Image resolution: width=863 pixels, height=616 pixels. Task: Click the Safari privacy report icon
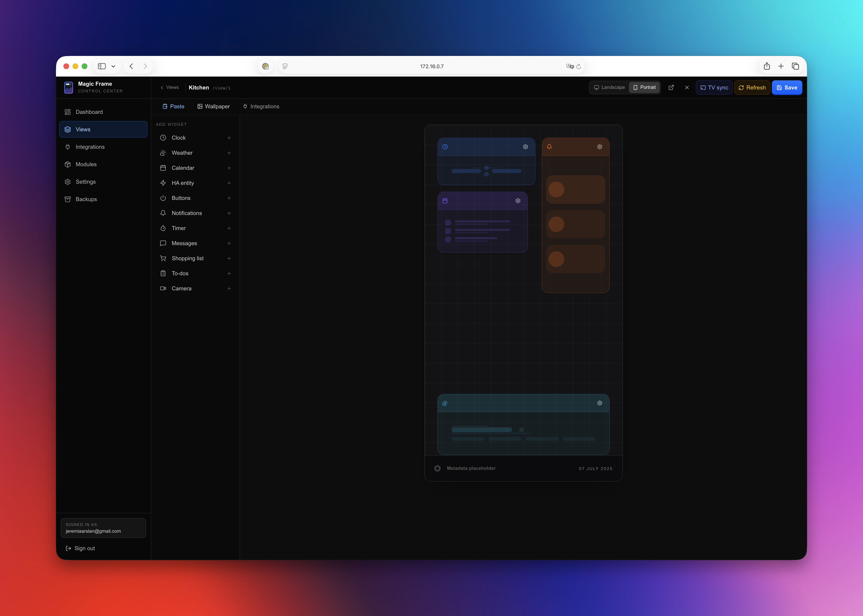coord(265,66)
